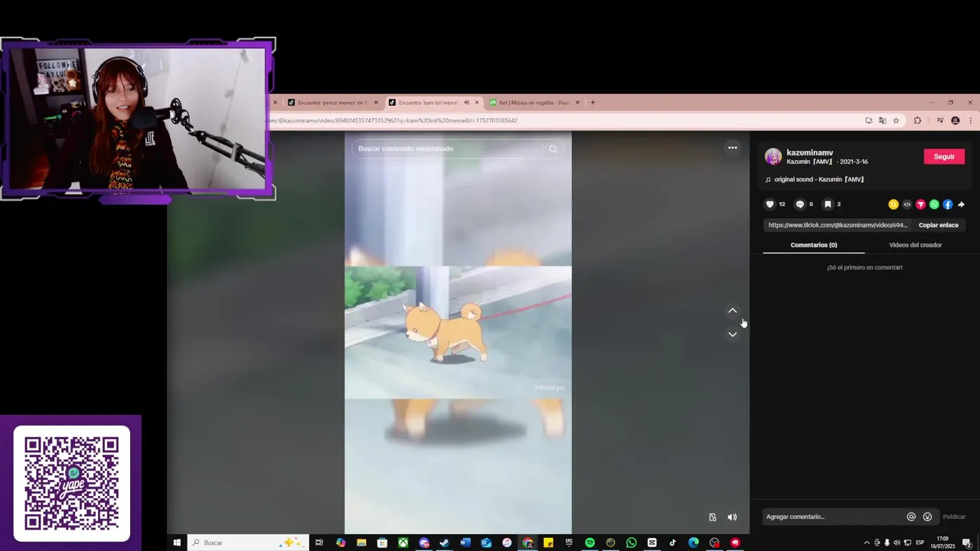The width and height of the screenshot is (980, 551).
Task: Open Xbox app from the taskbar
Action: pyautogui.click(x=403, y=543)
